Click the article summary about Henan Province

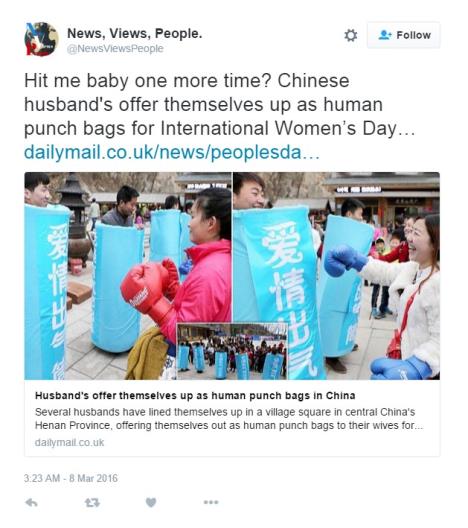(229, 419)
